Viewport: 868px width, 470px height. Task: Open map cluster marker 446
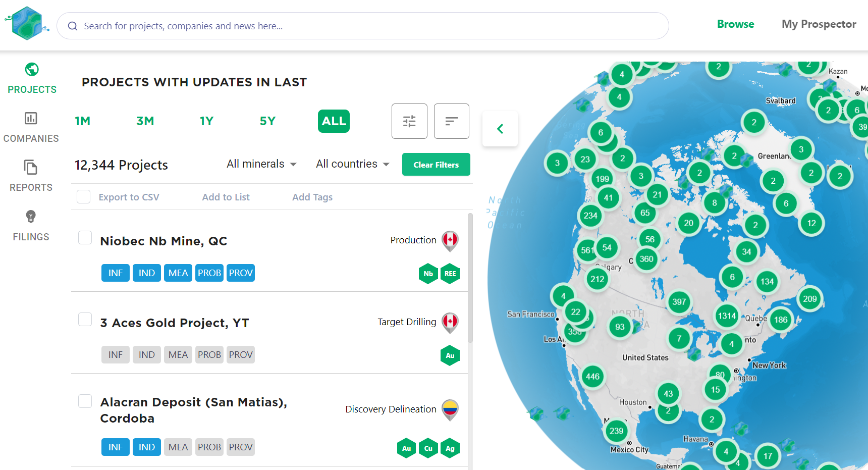tap(592, 377)
